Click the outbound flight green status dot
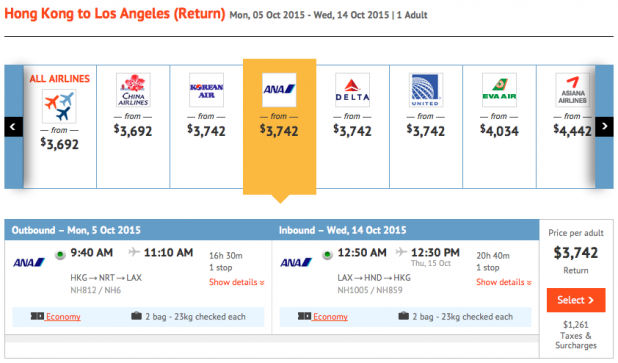Viewport: 618px width, 363px height. pyautogui.click(x=60, y=255)
